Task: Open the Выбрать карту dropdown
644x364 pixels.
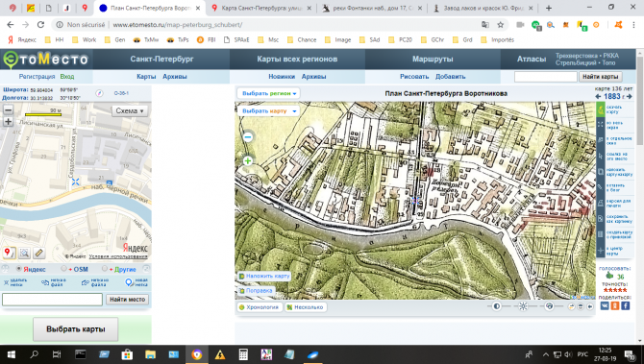Action: click(x=268, y=110)
